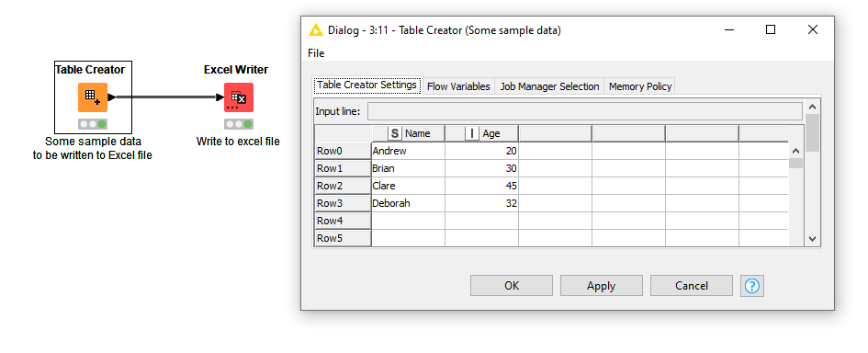
Task: Click the Excel Writer node title label
Action: (x=236, y=69)
